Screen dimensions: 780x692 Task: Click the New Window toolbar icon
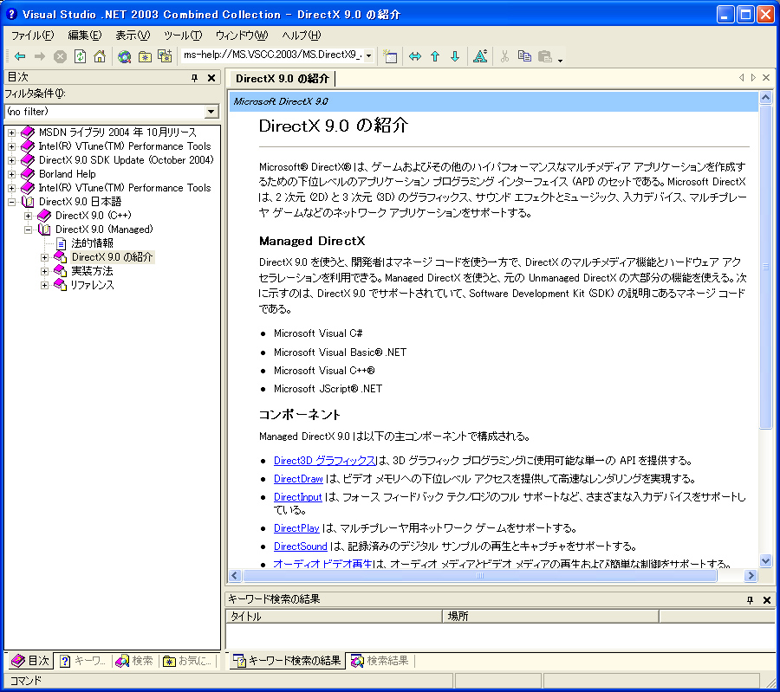[391, 57]
